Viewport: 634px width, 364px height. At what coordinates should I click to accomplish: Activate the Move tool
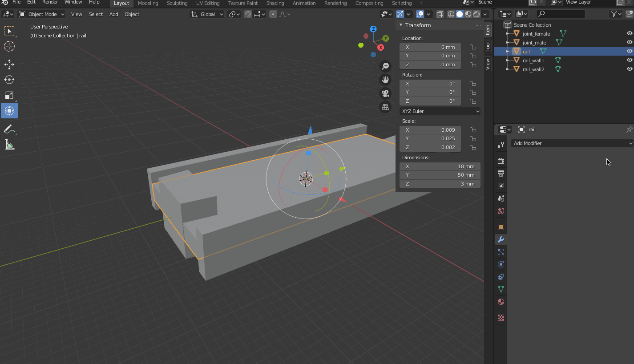[x=9, y=64]
